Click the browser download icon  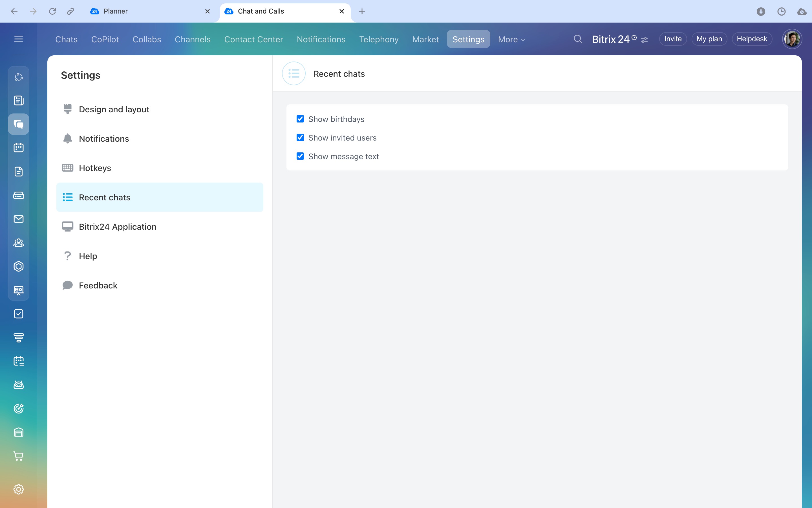761,11
